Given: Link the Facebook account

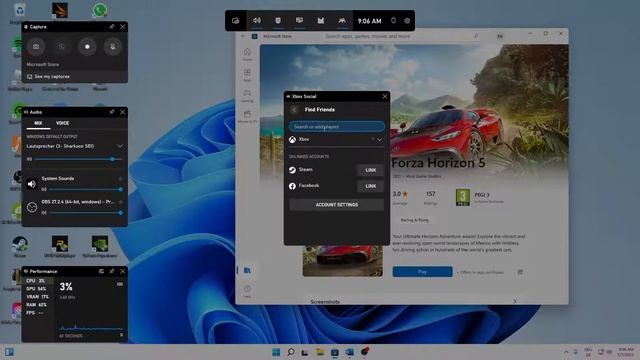Looking at the screenshot, I should (371, 186).
